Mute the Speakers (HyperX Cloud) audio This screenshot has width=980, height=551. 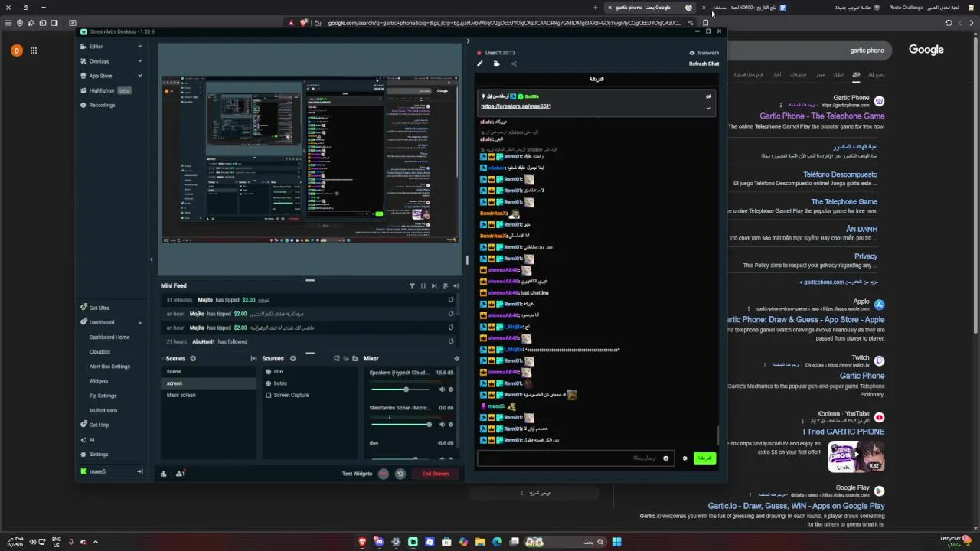pos(442,390)
